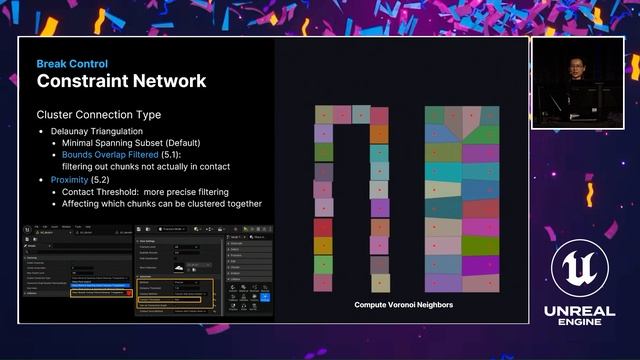Click the settings panel's vertical scrollbar

(x=222, y=277)
